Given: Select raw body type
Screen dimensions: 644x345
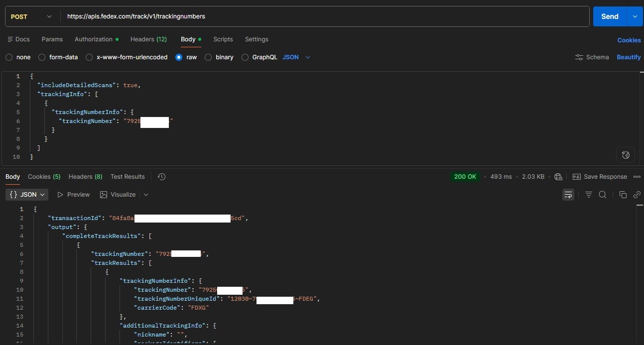Looking at the screenshot, I should click(186, 57).
